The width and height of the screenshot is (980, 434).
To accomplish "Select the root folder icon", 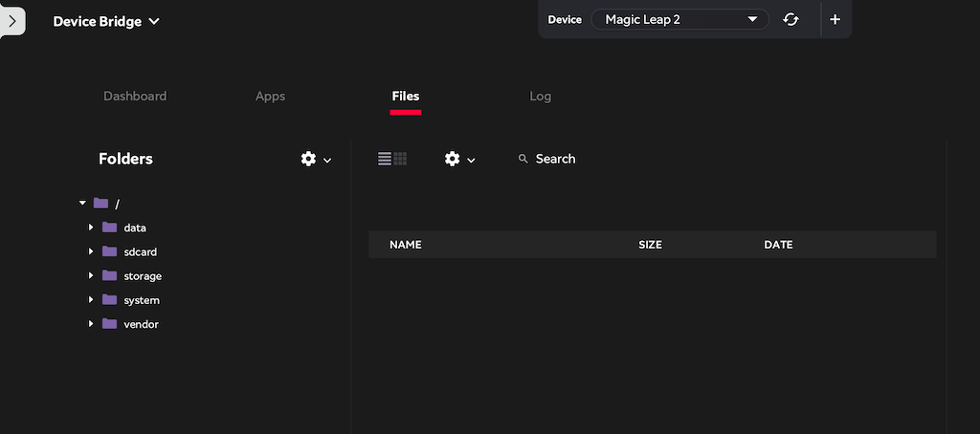I will tap(100, 203).
